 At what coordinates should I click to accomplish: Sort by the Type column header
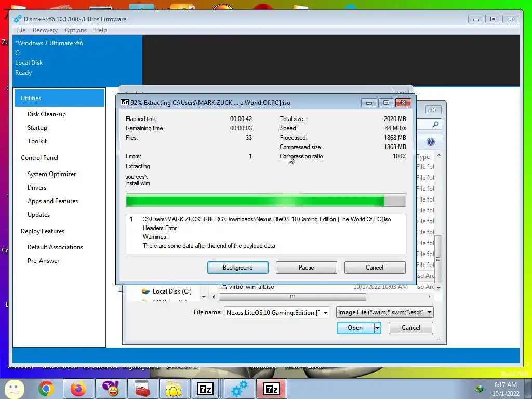pos(423,157)
